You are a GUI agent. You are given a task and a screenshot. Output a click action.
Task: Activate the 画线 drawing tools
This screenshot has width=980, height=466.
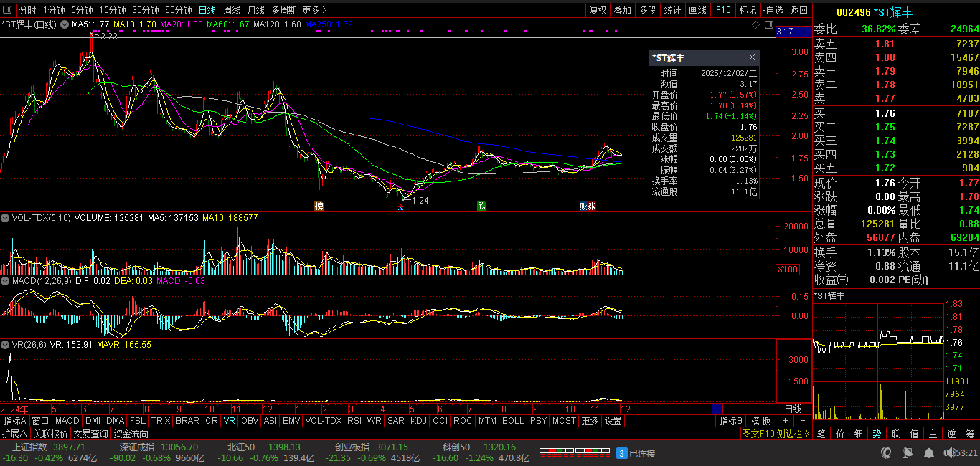click(x=697, y=10)
